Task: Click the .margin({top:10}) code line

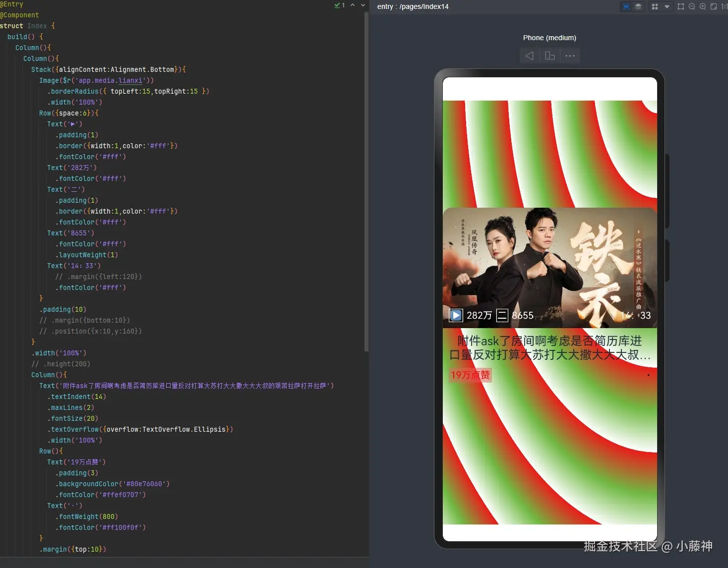Action: [x=73, y=549]
